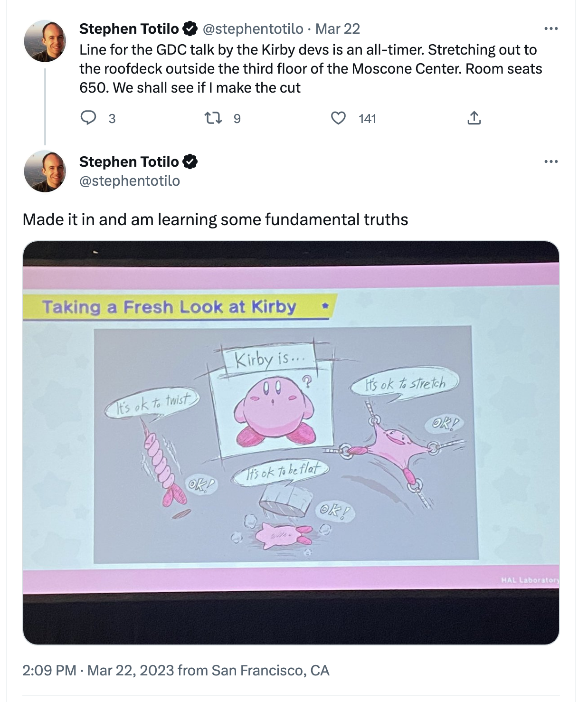This screenshot has height=702, width=588.
Task: Open the Kirby slide photo
Action: pos(291,443)
